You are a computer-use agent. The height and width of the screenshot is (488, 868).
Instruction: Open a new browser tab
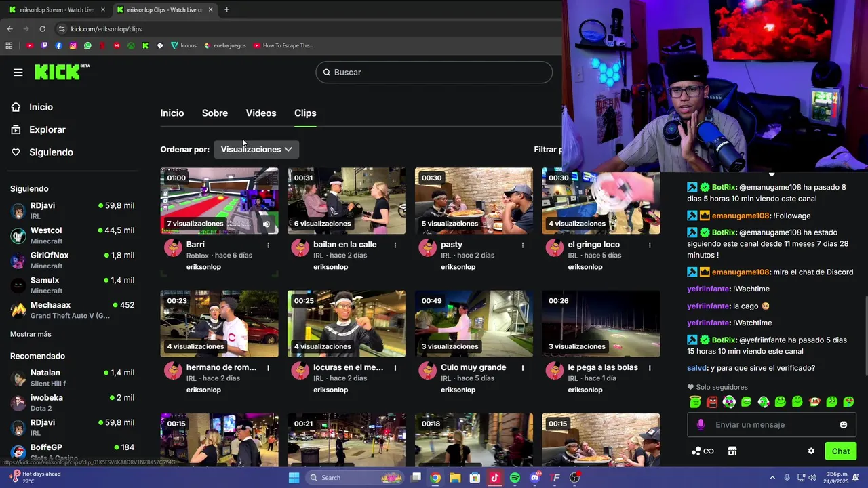pos(226,9)
